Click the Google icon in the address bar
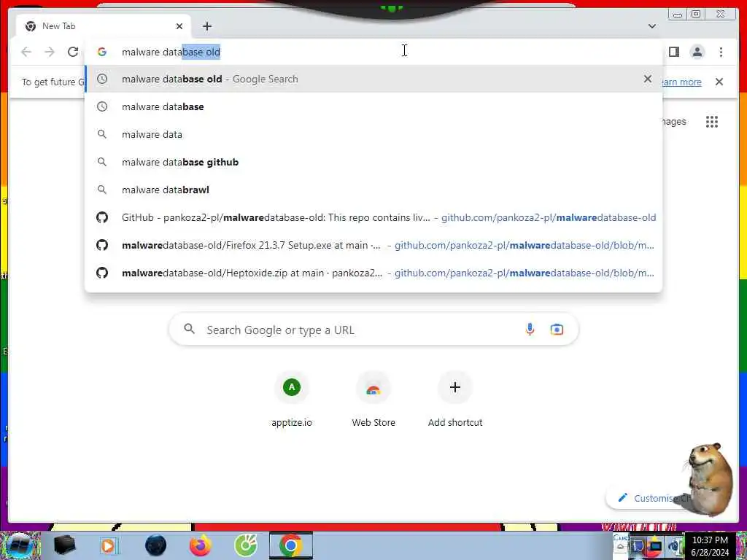The image size is (747, 560). coord(102,52)
